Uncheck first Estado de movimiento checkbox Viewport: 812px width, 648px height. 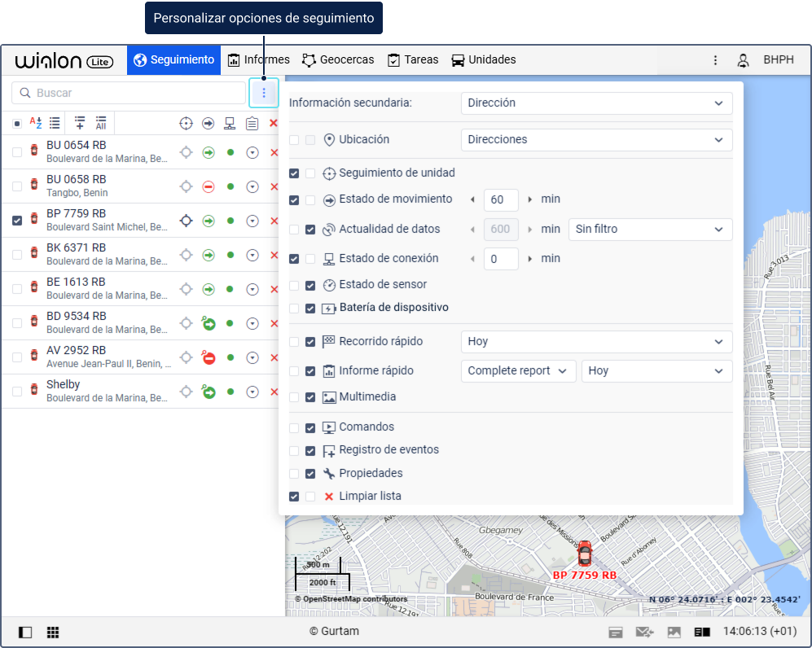coord(294,199)
